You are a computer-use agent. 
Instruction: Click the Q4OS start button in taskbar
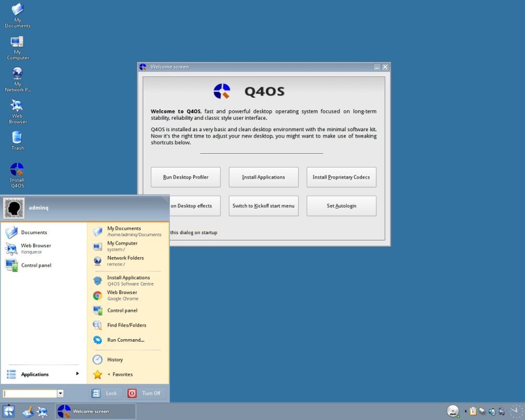coord(8,411)
